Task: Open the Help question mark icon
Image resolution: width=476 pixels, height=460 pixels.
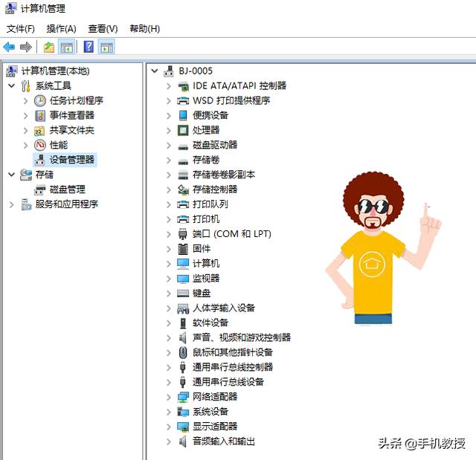Action: (x=89, y=47)
